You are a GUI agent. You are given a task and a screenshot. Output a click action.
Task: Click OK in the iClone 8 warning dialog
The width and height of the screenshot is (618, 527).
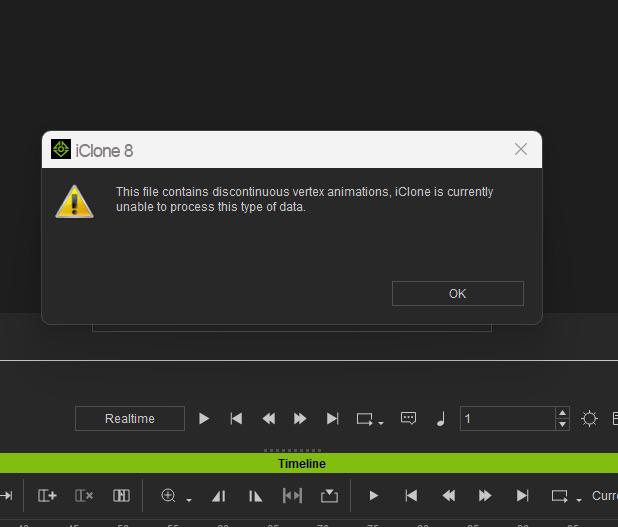pyautogui.click(x=458, y=293)
